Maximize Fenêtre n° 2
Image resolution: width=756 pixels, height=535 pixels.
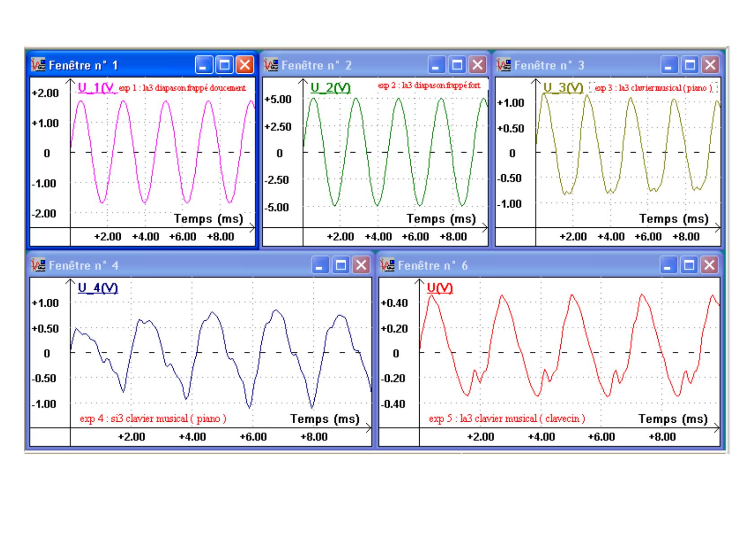pyautogui.click(x=457, y=65)
